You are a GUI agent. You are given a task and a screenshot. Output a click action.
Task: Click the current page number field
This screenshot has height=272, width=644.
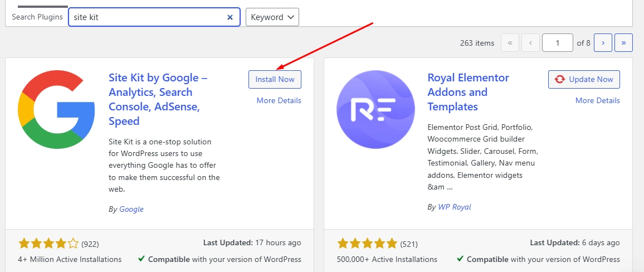point(557,43)
